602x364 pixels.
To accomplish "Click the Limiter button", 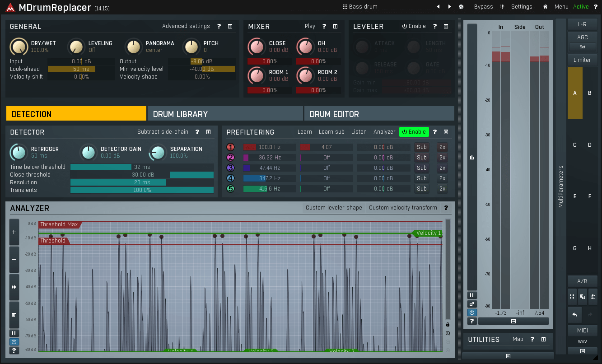I will [x=582, y=60].
